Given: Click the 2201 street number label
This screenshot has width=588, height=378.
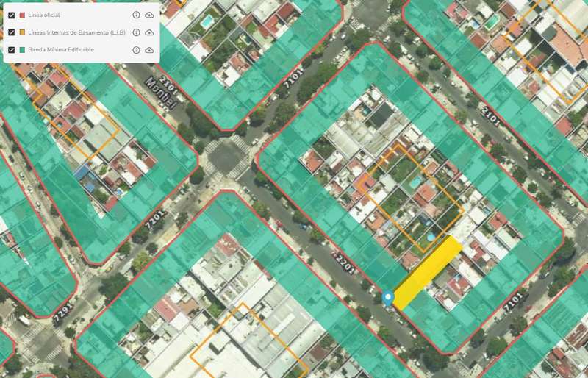Looking at the screenshot, I should [344, 259].
